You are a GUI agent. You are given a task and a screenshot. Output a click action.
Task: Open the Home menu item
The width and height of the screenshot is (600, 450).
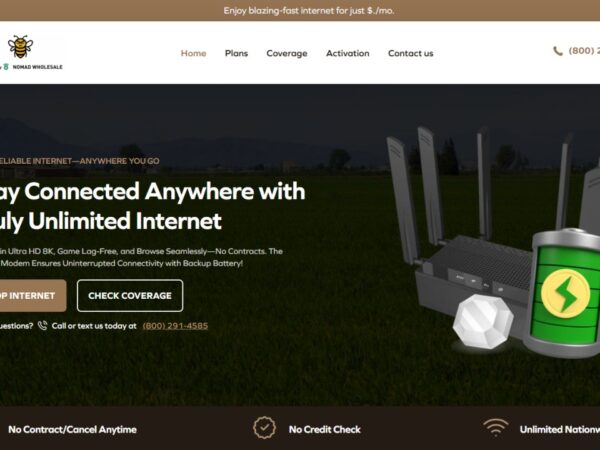point(193,53)
